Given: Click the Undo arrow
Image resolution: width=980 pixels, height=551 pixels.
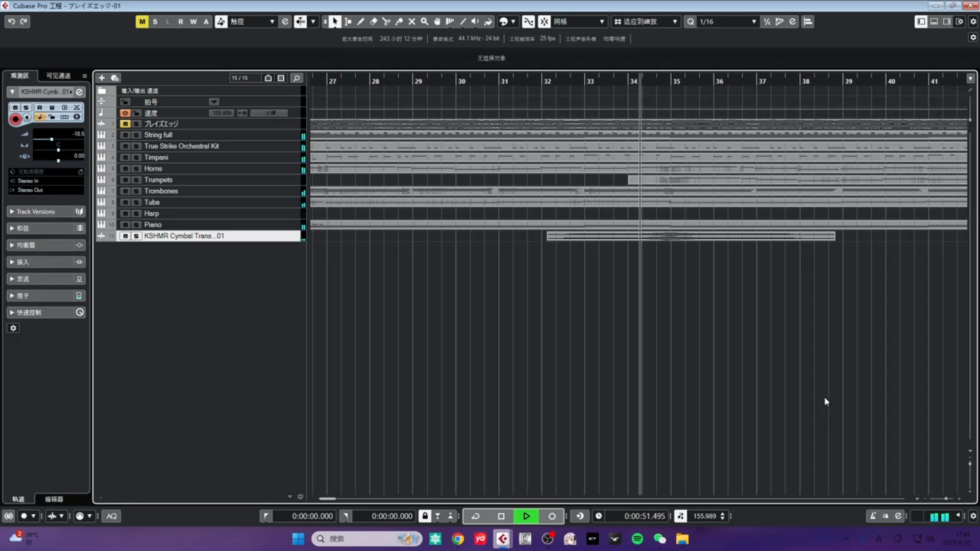Looking at the screenshot, I should point(11,21).
